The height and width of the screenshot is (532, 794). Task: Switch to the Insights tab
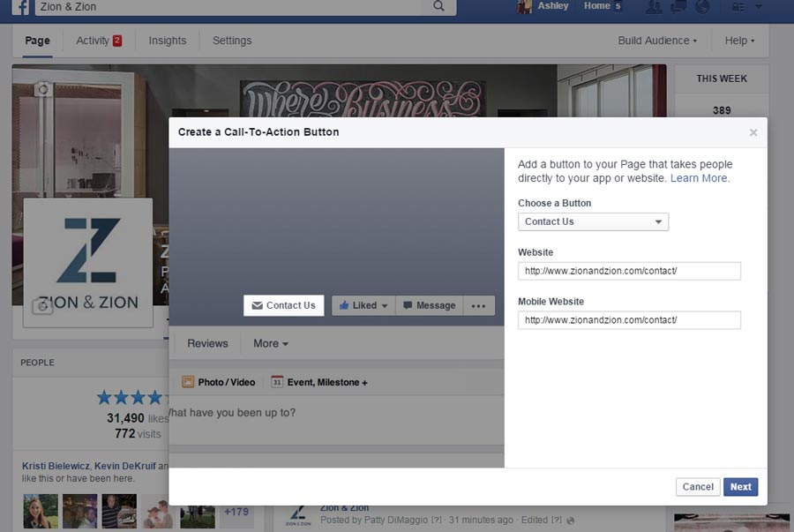coord(167,41)
